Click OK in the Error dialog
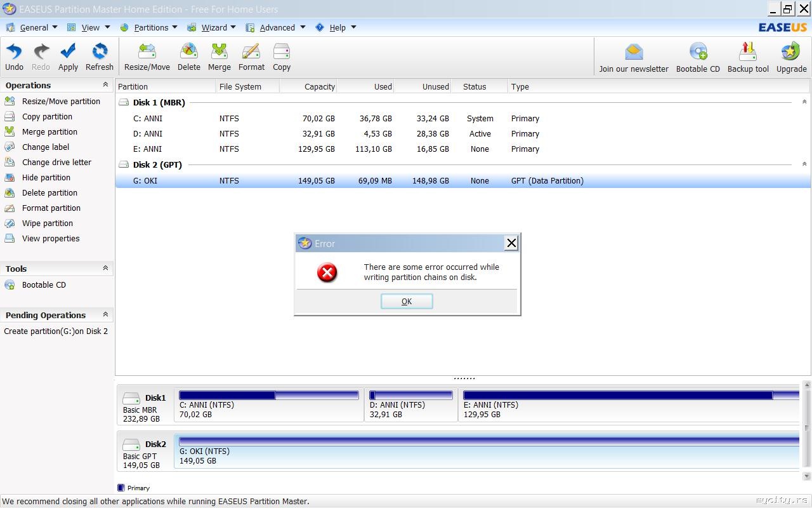The width and height of the screenshot is (812, 508). click(x=407, y=302)
